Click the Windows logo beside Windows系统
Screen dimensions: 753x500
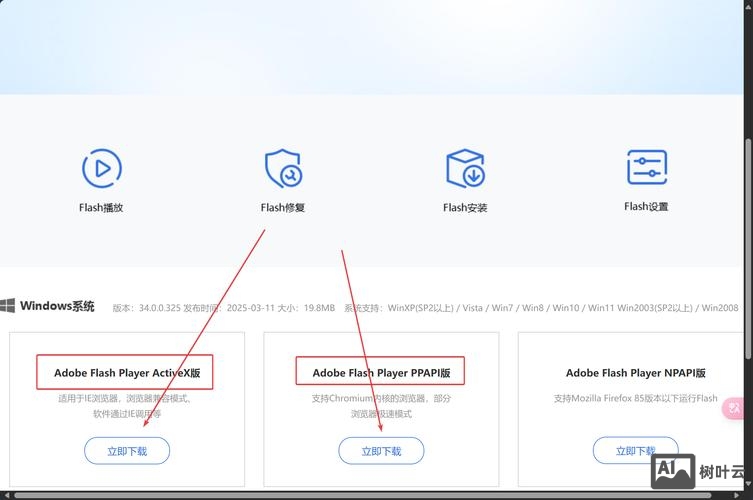click(x=8, y=306)
